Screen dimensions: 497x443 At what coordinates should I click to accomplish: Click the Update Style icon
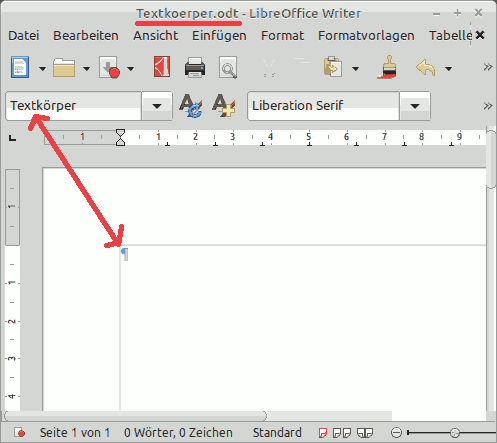(191, 106)
